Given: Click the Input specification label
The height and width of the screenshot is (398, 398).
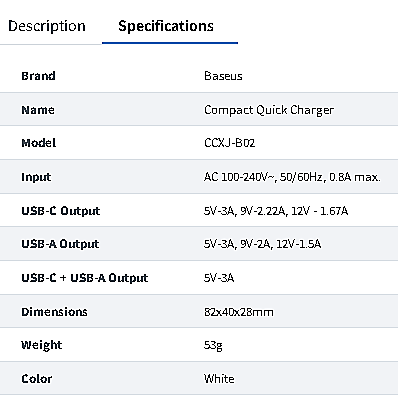Looking at the screenshot, I should 36,177.
